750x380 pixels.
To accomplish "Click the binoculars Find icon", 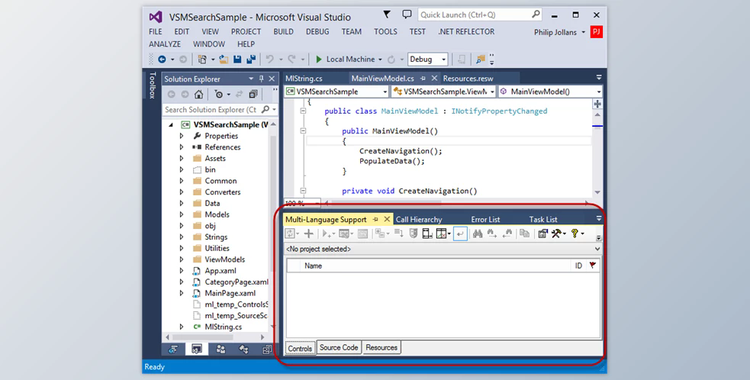I will click(x=477, y=234).
